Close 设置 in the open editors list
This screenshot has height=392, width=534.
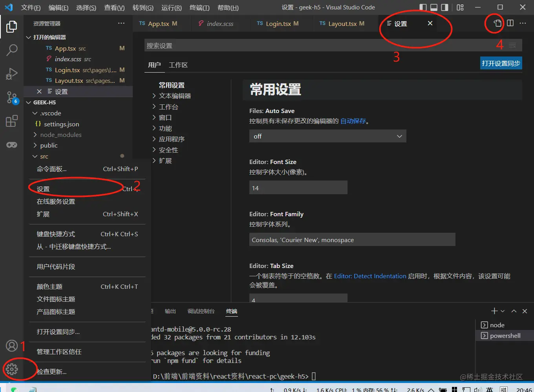pyautogui.click(x=39, y=91)
